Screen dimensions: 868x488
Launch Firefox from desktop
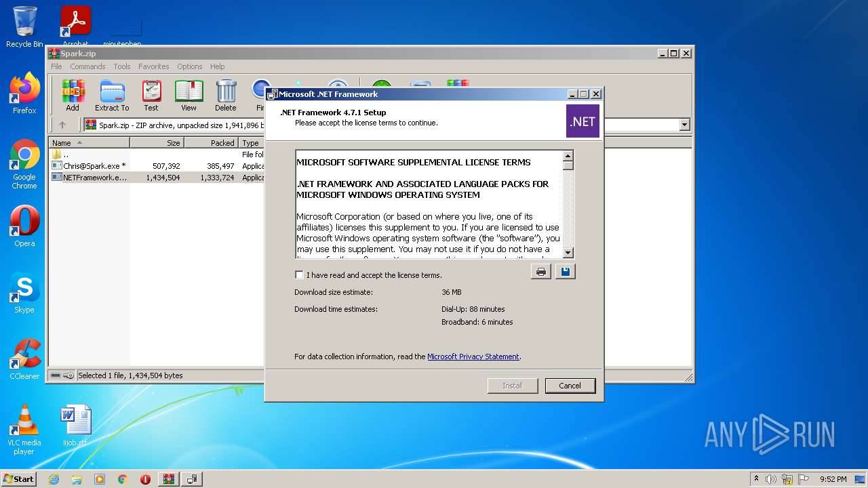pyautogui.click(x=24, y=94)
